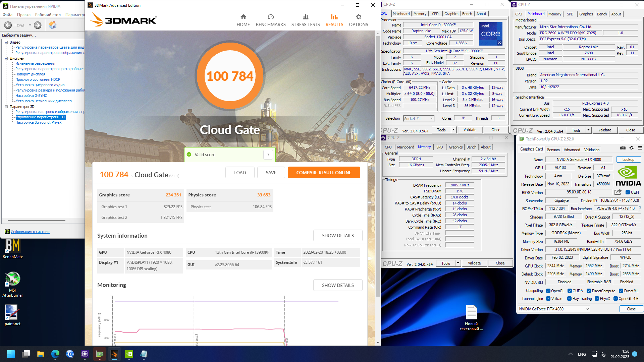Collapse the Дисплей tree node

point(6,58)
